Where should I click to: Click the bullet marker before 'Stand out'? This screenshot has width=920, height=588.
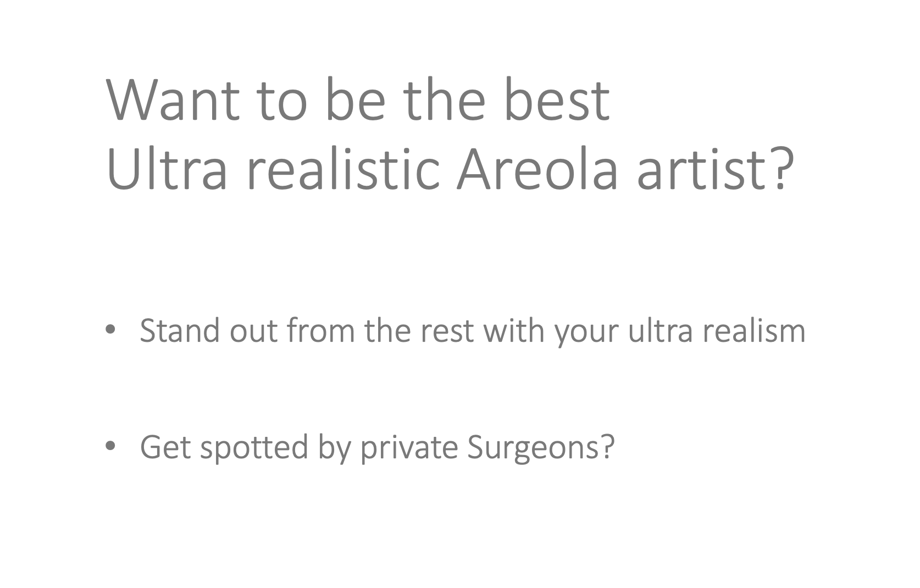pyautogui.click(x=110, y=330)
